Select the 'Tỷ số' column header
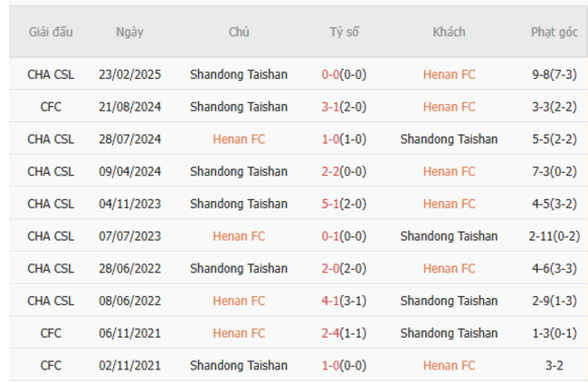 (x=344, y=33)
